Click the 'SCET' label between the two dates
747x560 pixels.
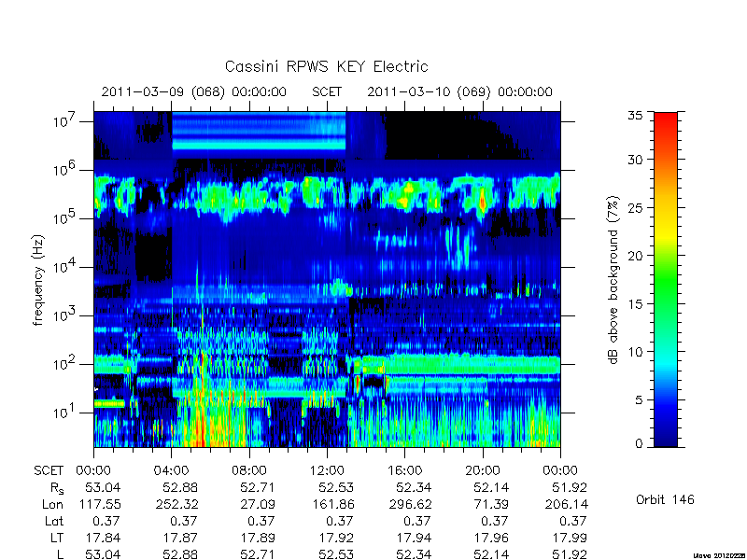[x=327, y=91]
